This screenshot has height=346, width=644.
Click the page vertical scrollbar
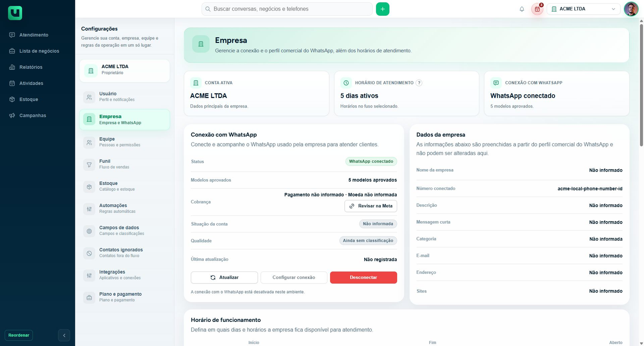tap(641, 85)
